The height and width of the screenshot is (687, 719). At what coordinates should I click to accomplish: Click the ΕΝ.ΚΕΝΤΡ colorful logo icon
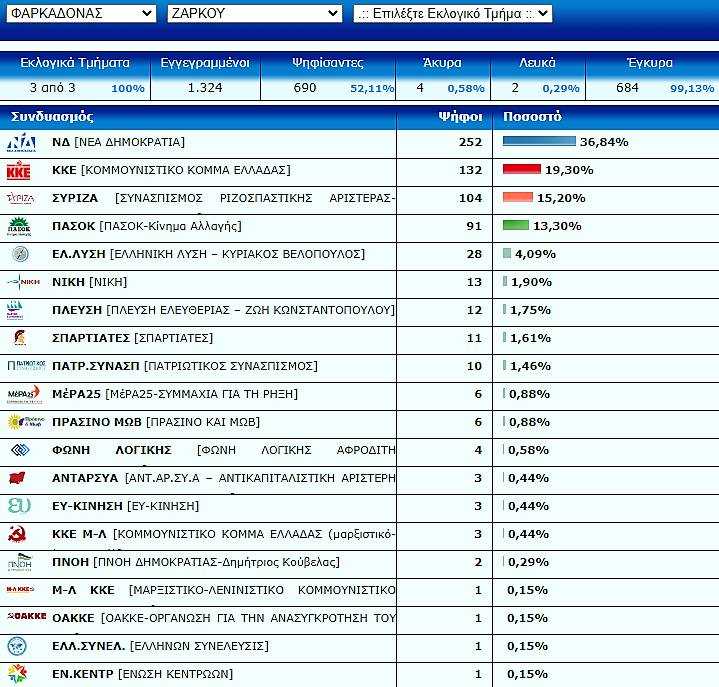coord(18,673)
